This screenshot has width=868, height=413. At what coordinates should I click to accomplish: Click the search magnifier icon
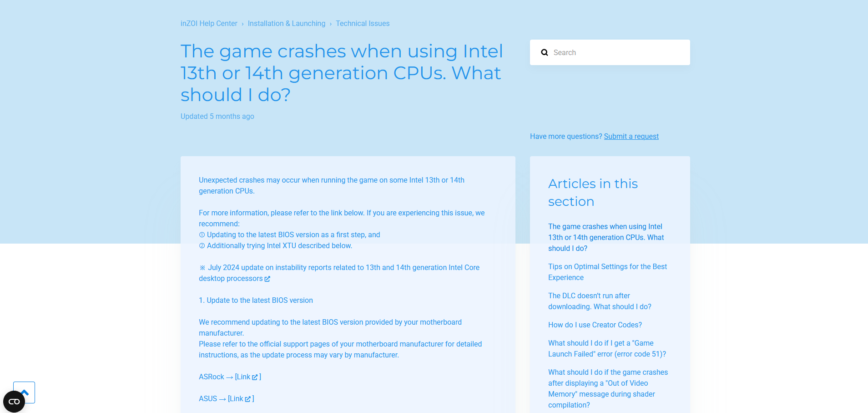point(544,53)
